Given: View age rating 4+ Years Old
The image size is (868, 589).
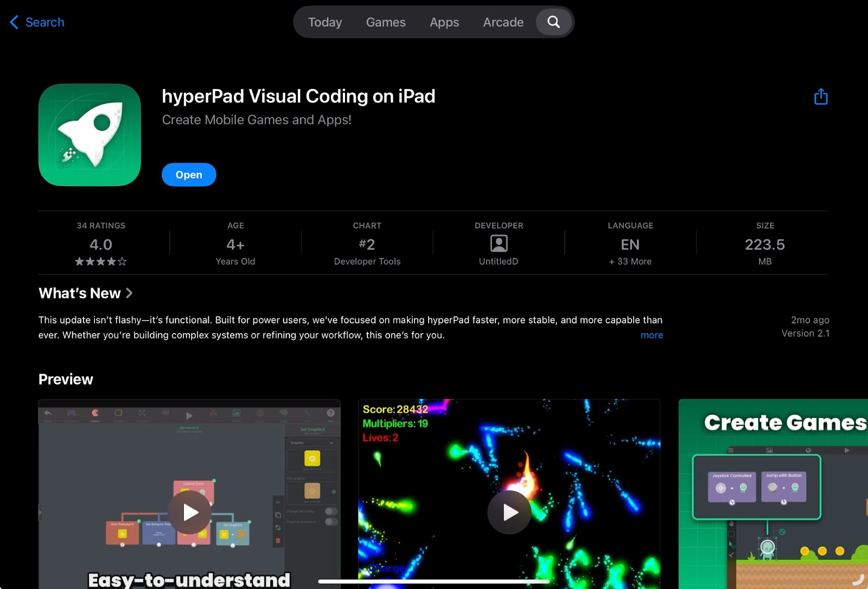Looking at the screenshot, I should [x=235, y=244].
